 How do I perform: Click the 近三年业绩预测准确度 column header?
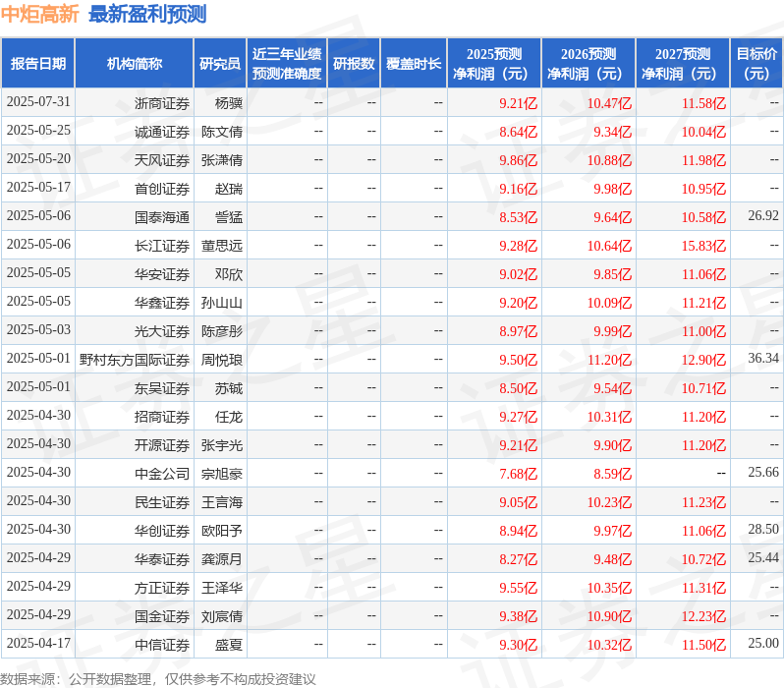287,63
